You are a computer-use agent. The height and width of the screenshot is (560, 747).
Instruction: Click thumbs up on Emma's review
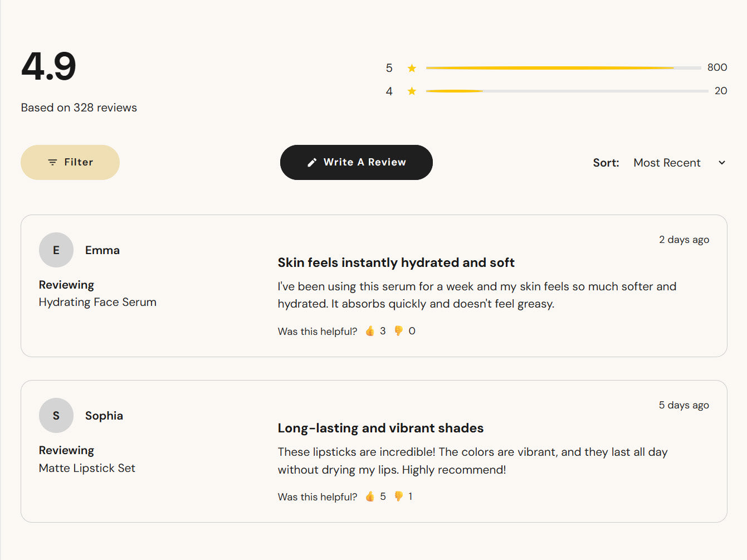[x=370, y=331]
